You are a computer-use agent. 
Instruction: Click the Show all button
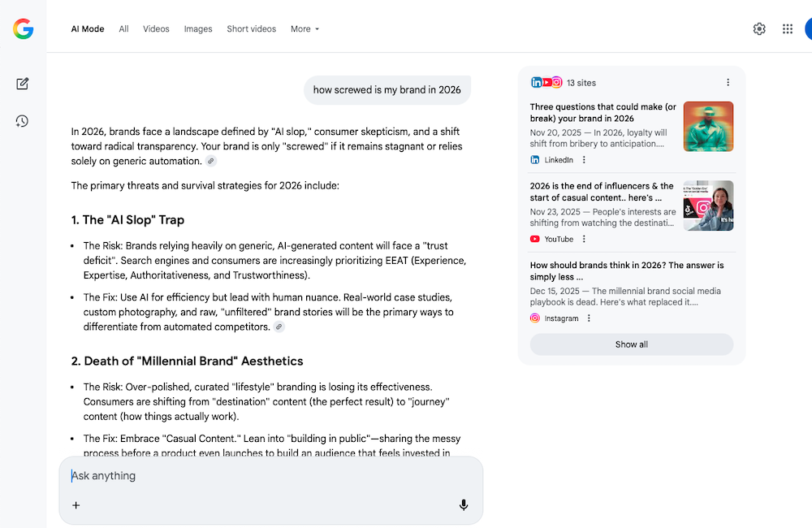(631, 344)
